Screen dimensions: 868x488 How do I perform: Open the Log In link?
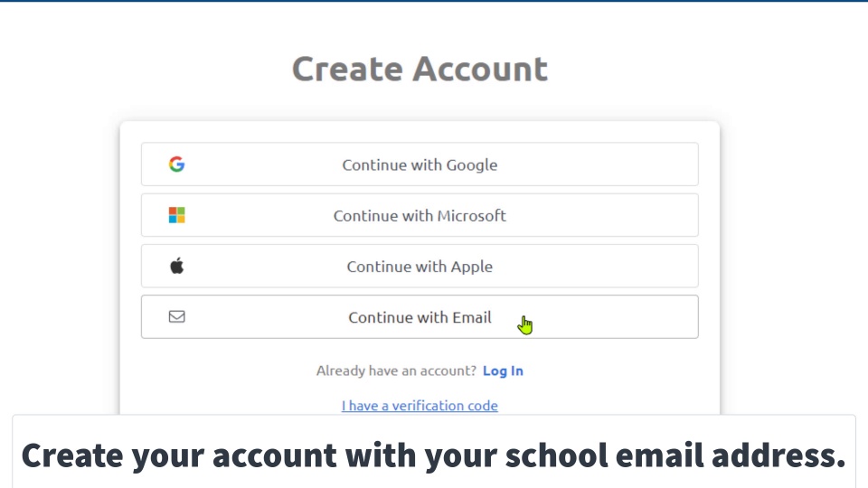pos(503,371)
